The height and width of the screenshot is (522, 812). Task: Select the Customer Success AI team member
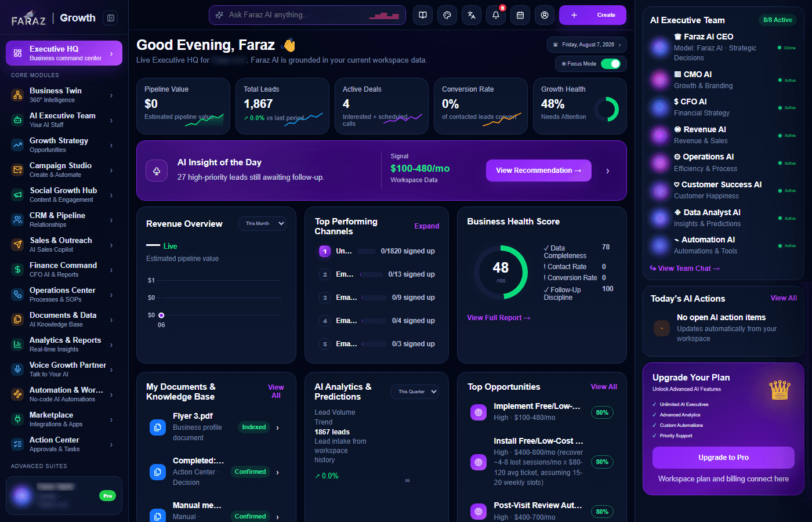click(x=723, y=190)
